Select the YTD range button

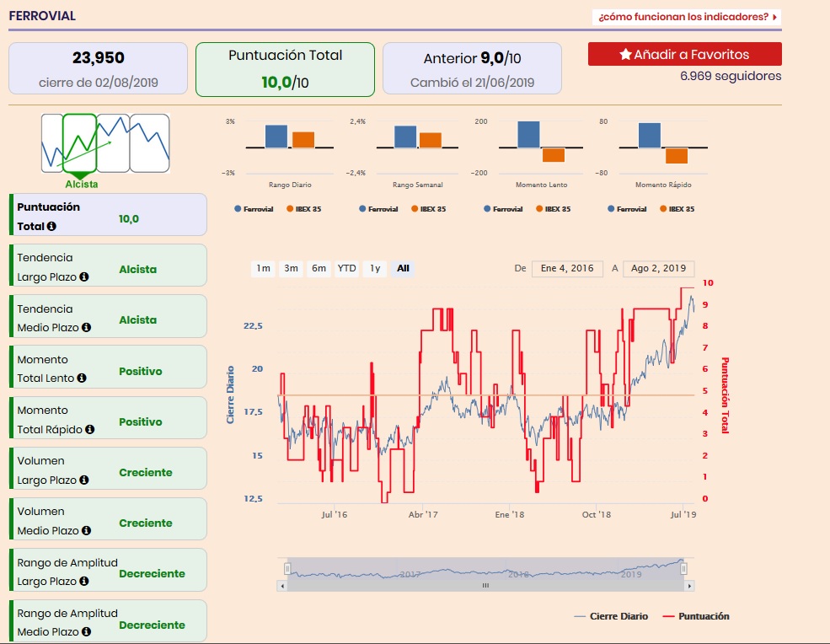click(x=346, y=269)
